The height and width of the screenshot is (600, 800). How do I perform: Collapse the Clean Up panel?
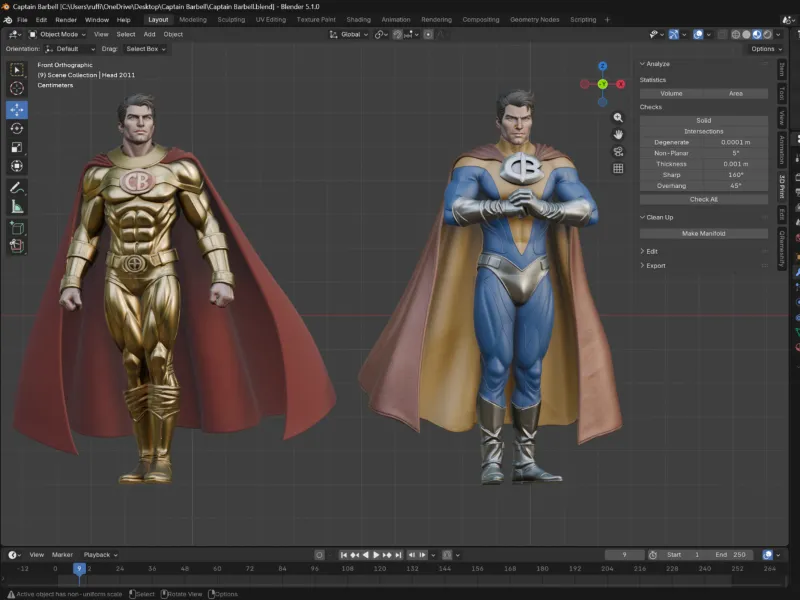pos(657,217)
